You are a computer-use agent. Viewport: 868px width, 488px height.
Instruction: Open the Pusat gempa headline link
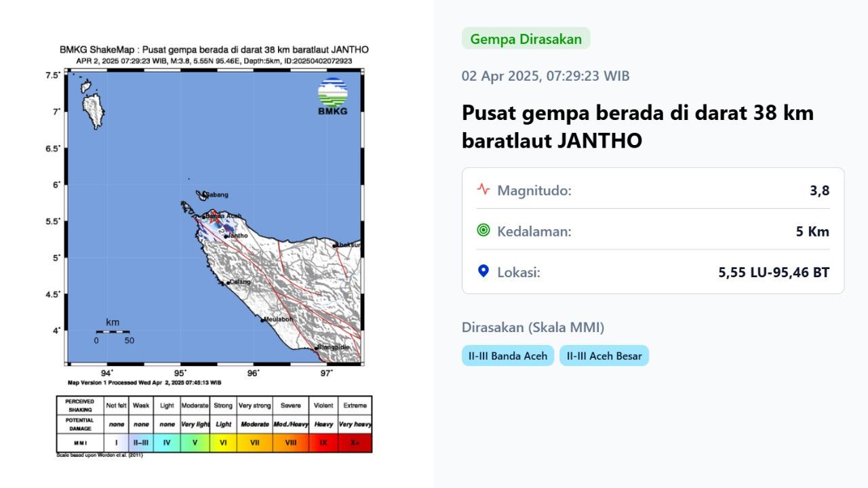(x=637, y=127)
